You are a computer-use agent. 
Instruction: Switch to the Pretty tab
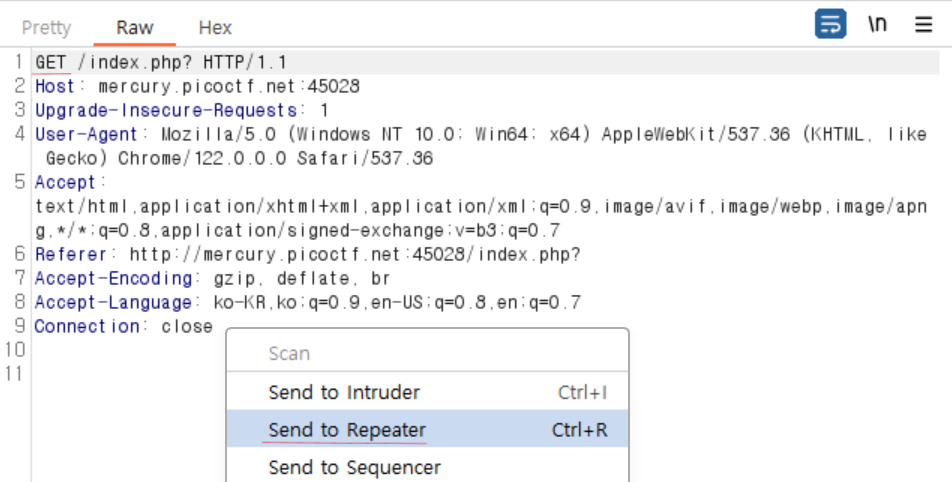(46, 27)
